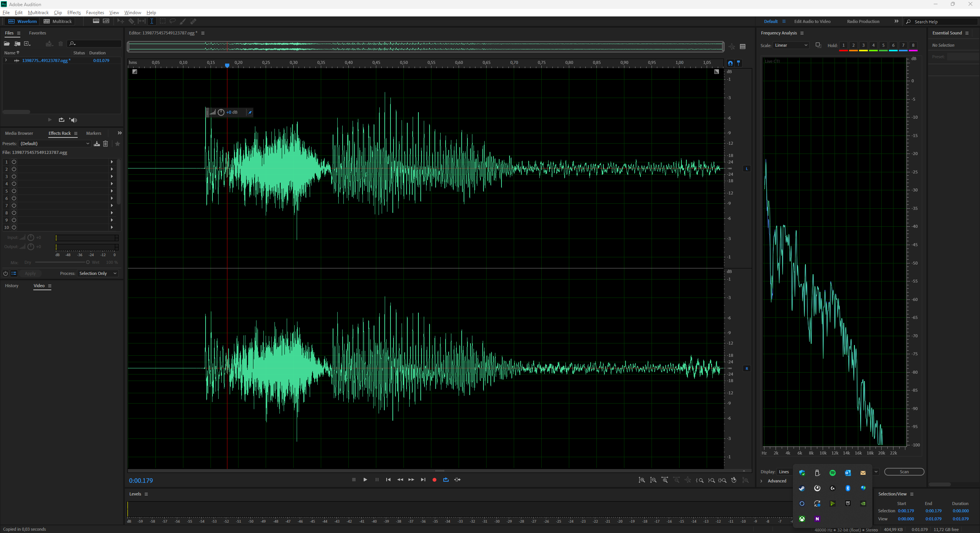
Task: Switch to the Markers tab
Action: (93, 133)
